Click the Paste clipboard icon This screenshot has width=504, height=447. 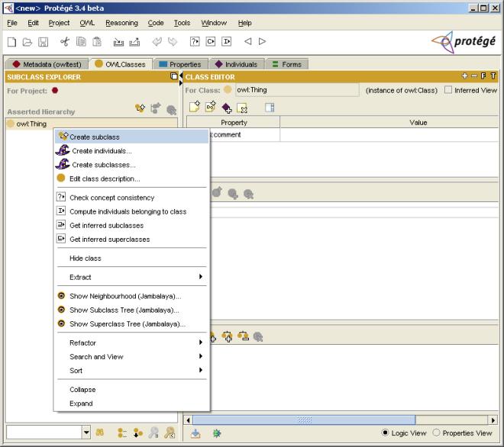[x=97, y=42]
